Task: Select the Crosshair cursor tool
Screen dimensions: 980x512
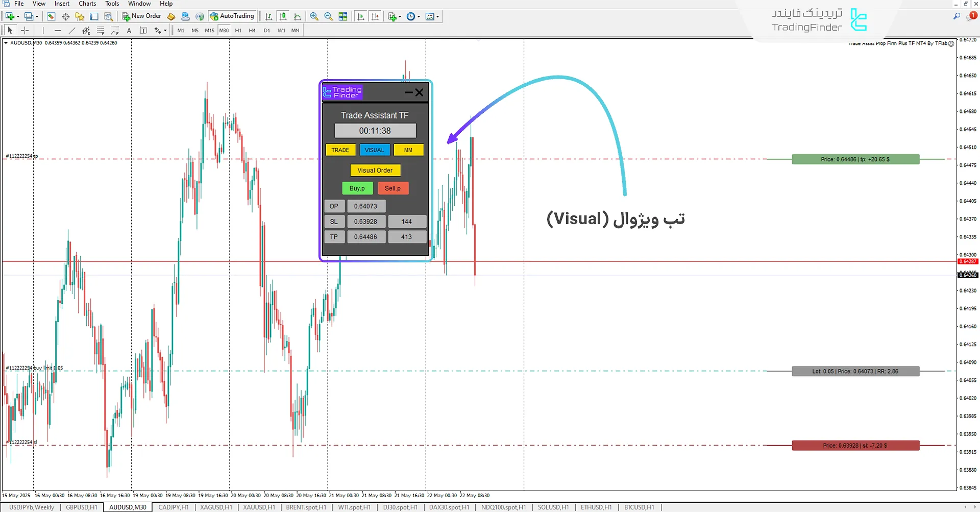Action: coord(24,31)
